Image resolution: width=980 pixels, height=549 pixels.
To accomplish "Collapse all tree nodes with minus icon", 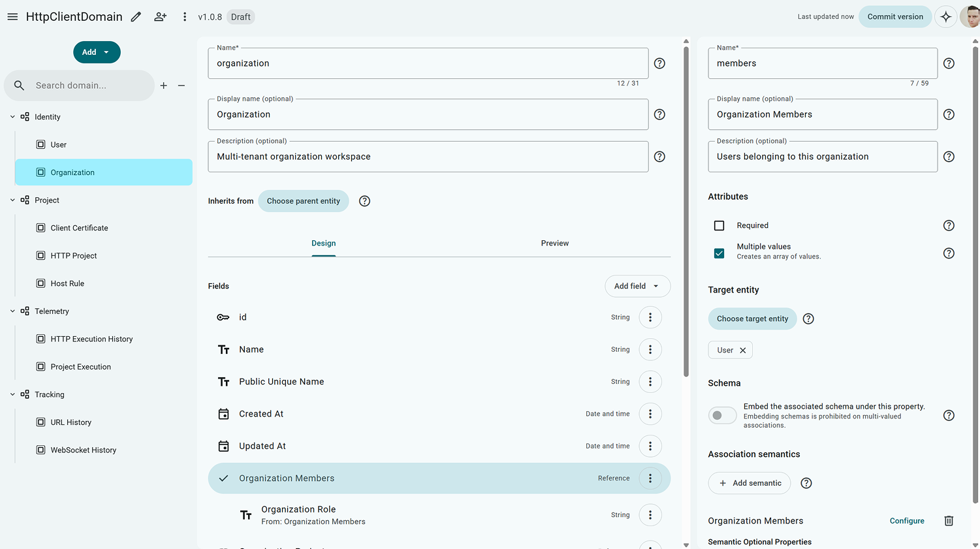I will [x=182, y=86].
